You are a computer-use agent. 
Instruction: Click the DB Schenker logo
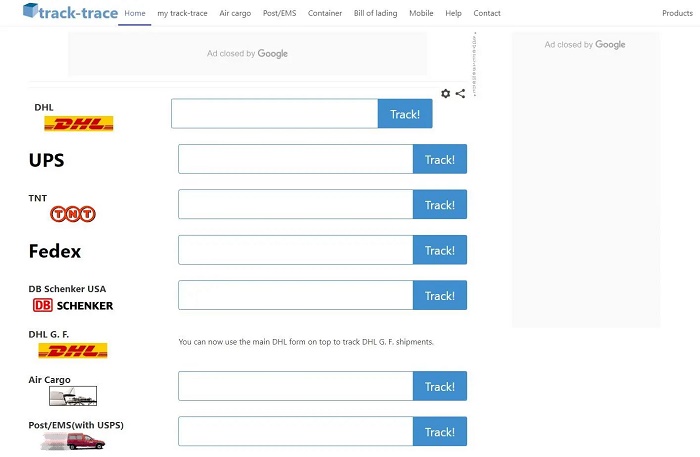pyautogui.click(x=73, y=305)
